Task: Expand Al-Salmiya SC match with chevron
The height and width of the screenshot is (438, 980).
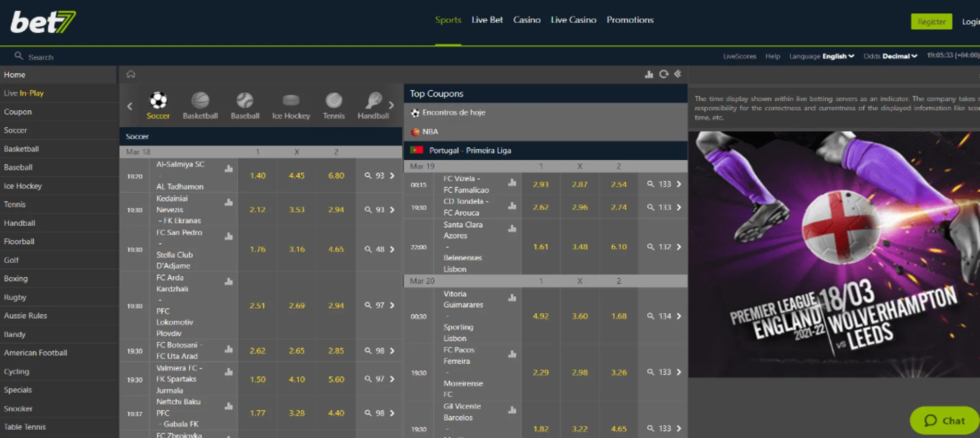Action: pos(392,176)
